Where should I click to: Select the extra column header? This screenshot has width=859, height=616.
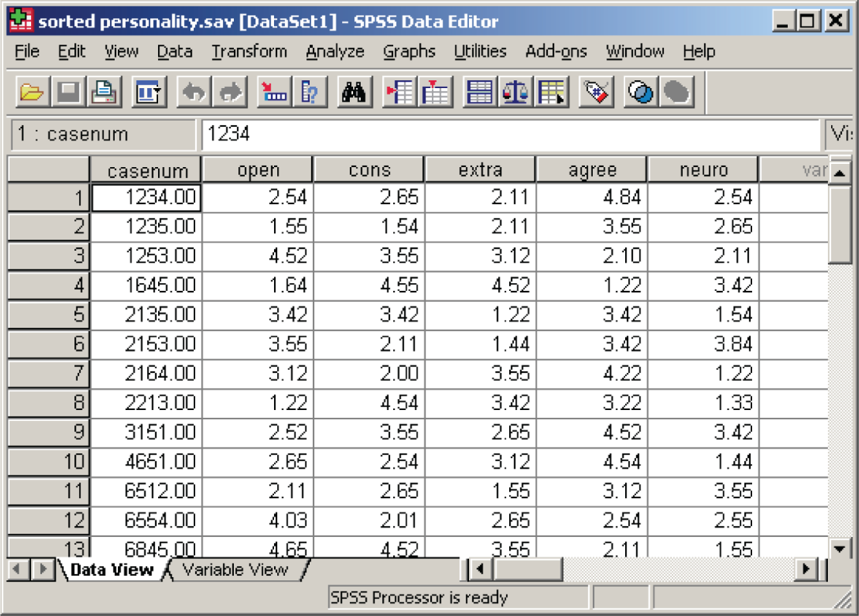click(480, 170)
